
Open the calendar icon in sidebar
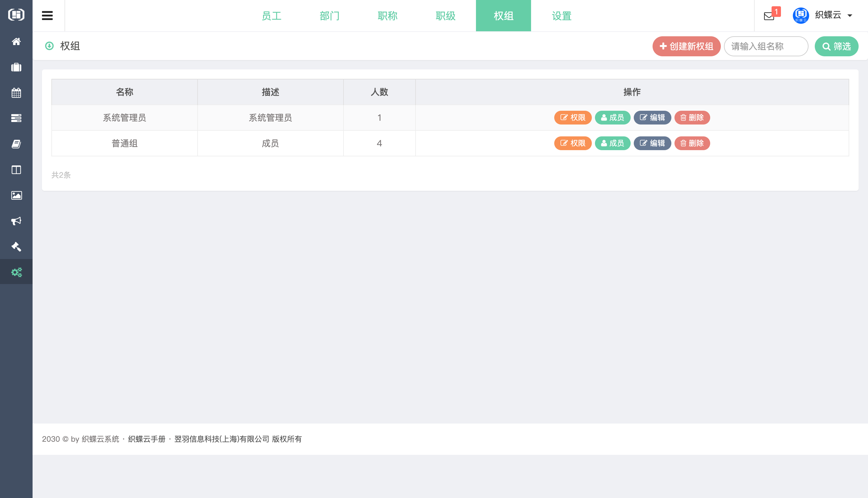click(16, 93)
